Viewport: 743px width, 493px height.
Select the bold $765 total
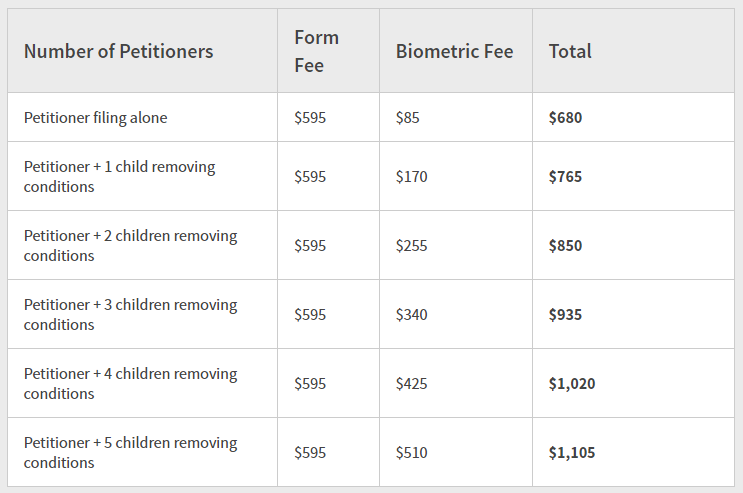tap(565, 177)
